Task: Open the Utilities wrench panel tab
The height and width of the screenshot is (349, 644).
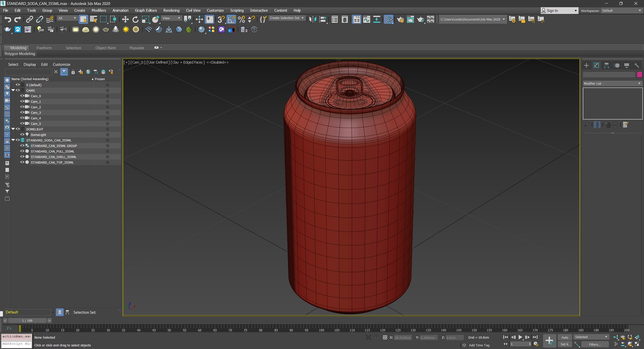Action: click(x=637, y=65)
